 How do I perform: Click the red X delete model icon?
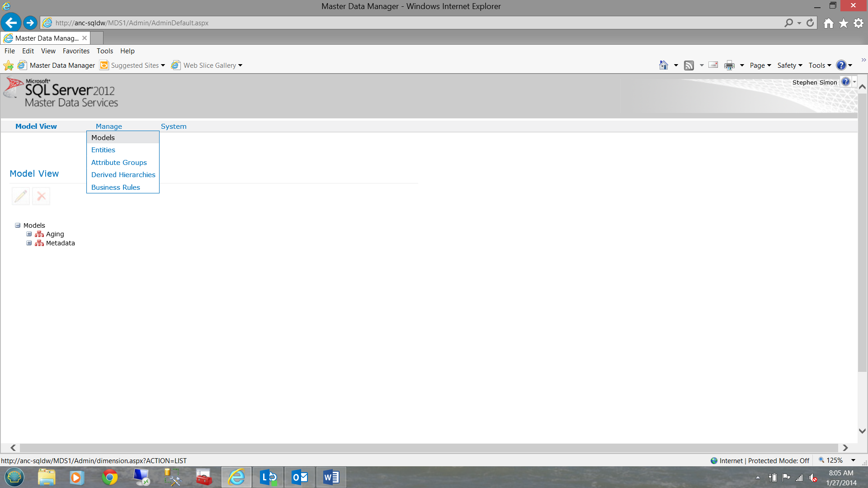(x=41, y=196)
